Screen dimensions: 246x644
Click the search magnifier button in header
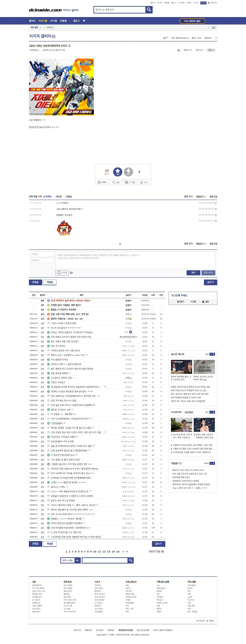pyautogui.click(x=149, y=10)
